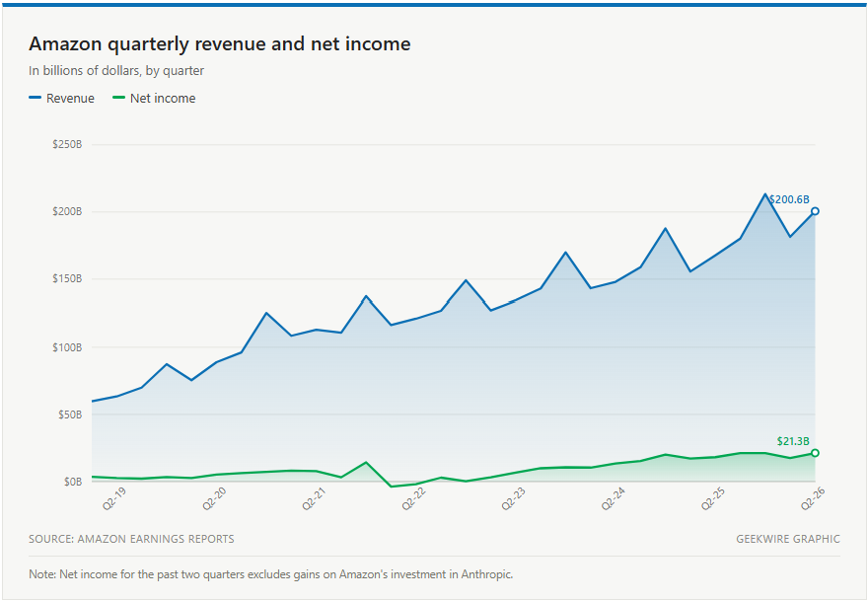
Task: Click the Q2-22 x-axis label
Action: point(413,499)
